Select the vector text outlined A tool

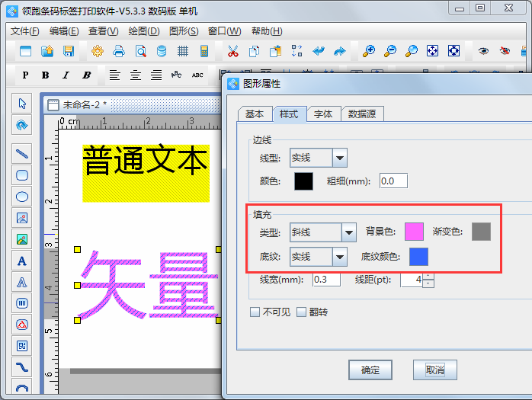[22, 282]
